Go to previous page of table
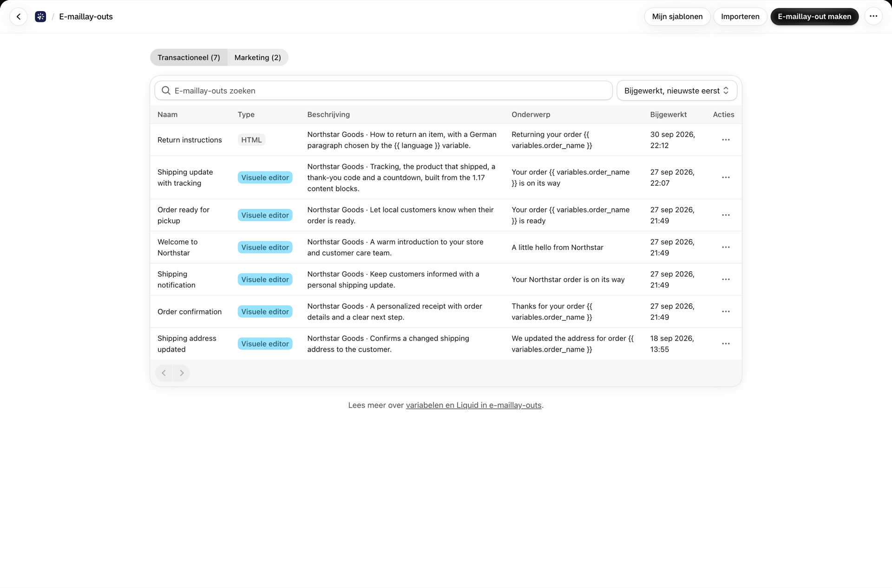This screenshot has width=892, height=588. pos(164,373)
